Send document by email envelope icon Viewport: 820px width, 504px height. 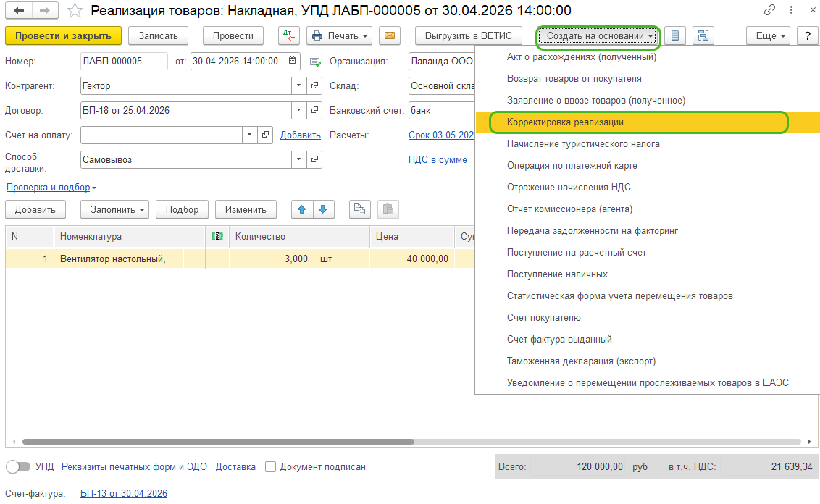tap(390, 35)
